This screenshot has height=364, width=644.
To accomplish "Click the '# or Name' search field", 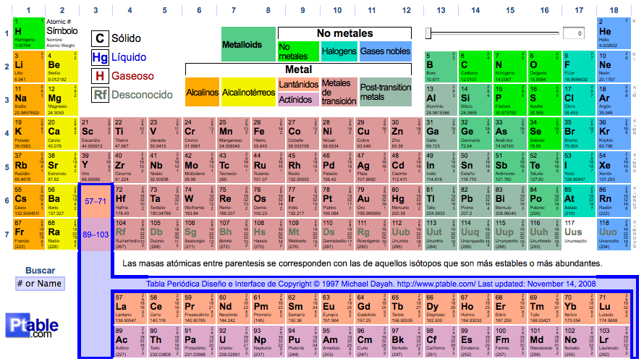I will point(40,283).
